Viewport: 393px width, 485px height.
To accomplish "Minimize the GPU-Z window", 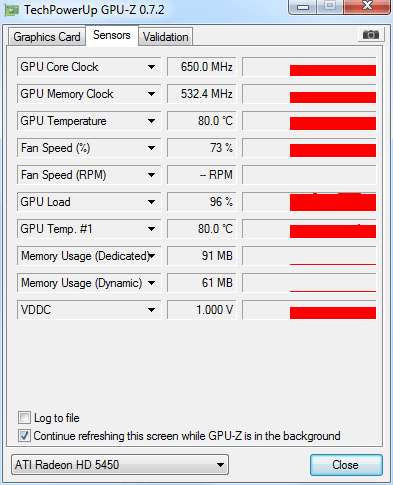I will [x=303, y=6].
